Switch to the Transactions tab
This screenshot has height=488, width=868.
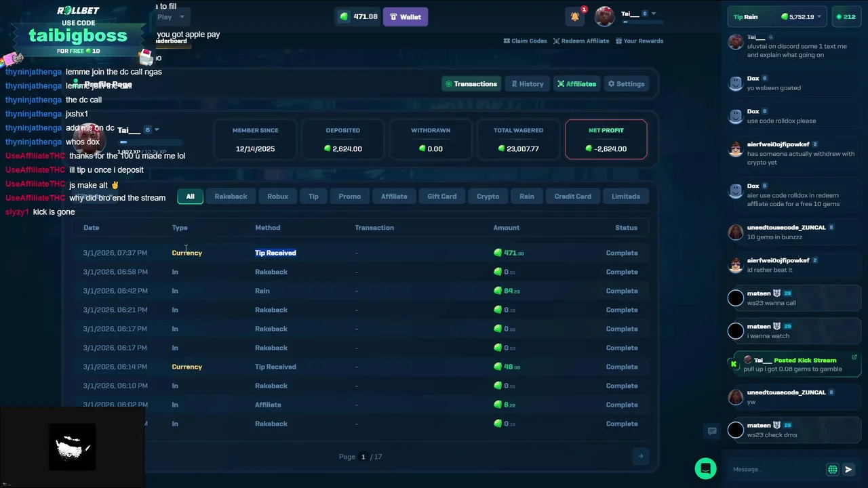coord(471,84)
